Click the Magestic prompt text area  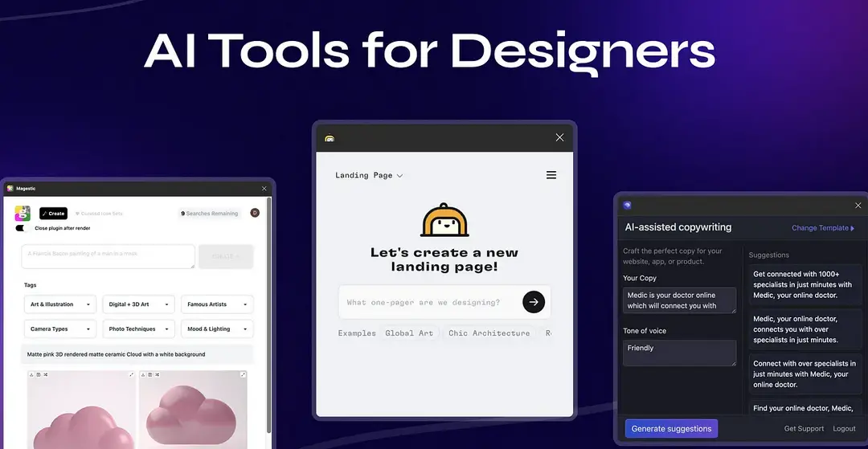tap(108, 256)
